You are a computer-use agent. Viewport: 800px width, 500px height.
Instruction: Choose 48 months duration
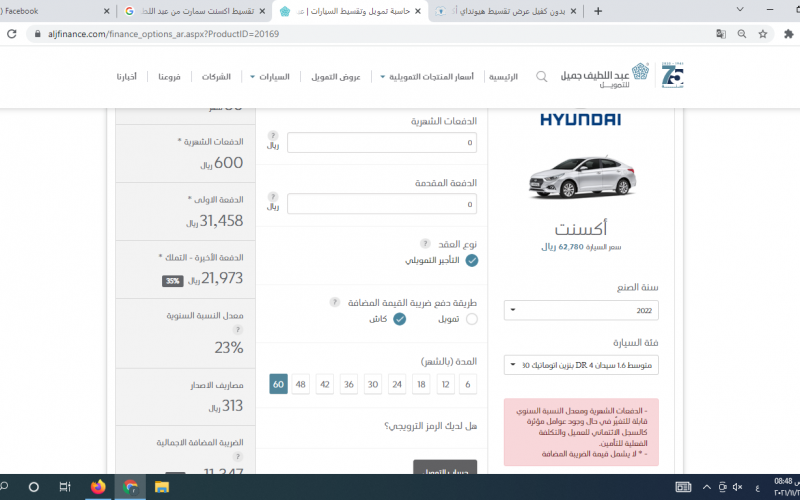pyautogui.click(x=301, y=384)
